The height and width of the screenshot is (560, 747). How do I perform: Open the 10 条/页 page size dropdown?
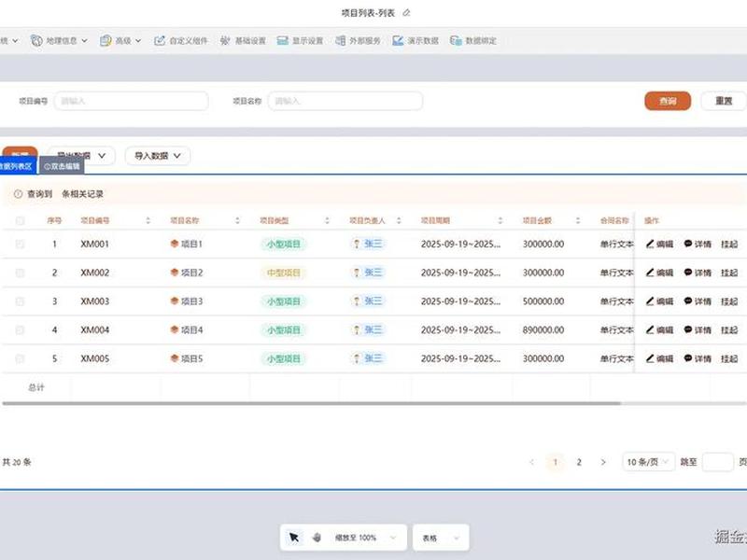click(x=648, y=462)
